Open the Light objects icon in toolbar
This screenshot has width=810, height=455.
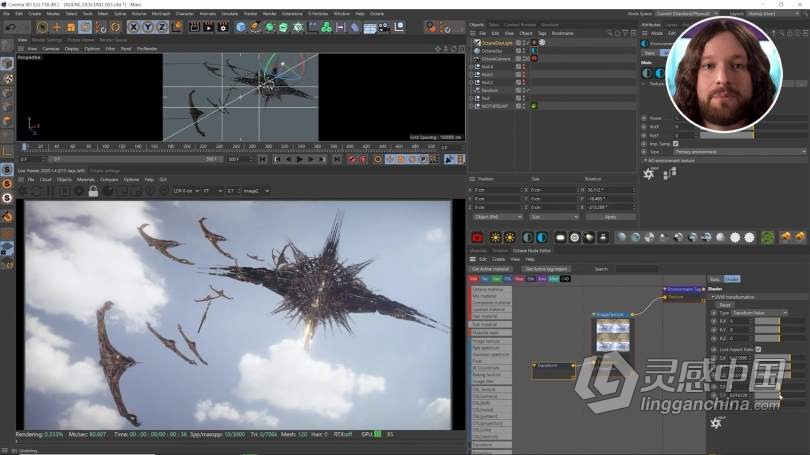(399, 27)
